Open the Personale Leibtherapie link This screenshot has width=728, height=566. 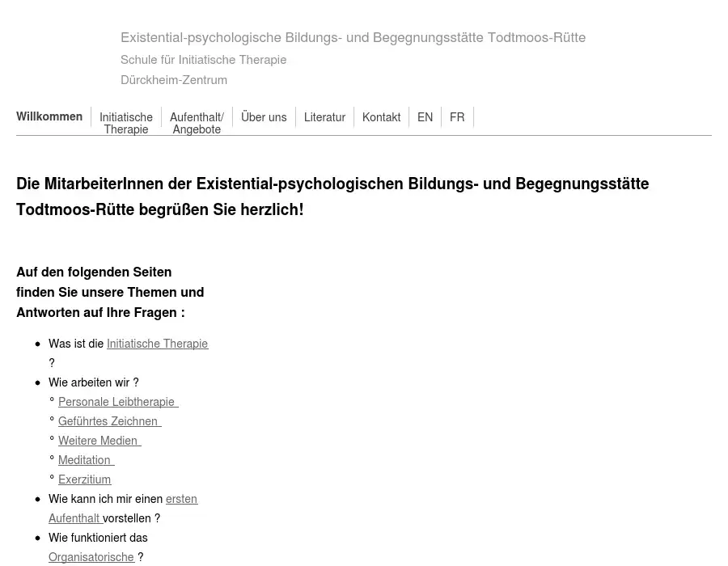pyautogui.click(x=117, y=402)
